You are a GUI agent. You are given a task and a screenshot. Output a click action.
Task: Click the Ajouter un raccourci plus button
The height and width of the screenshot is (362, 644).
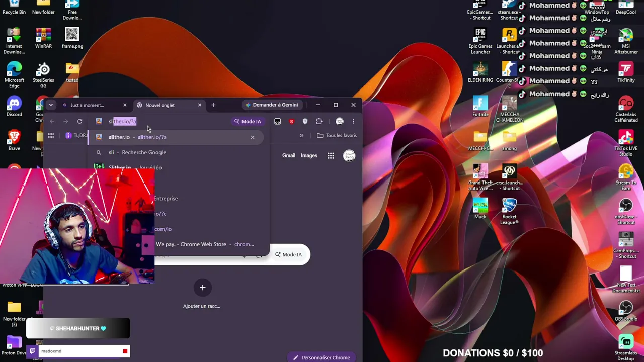point(202,288)
